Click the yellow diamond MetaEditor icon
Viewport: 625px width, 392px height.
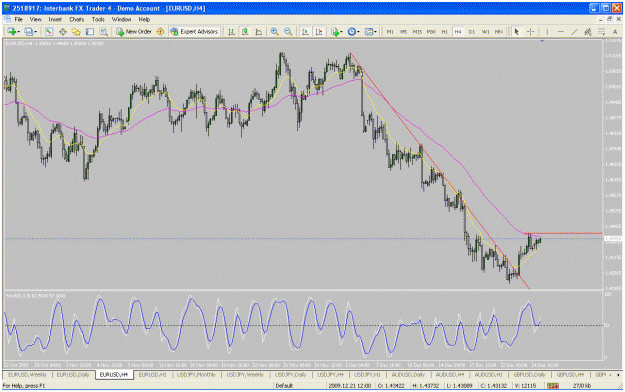pyautogui.click(x=161, y=32)
